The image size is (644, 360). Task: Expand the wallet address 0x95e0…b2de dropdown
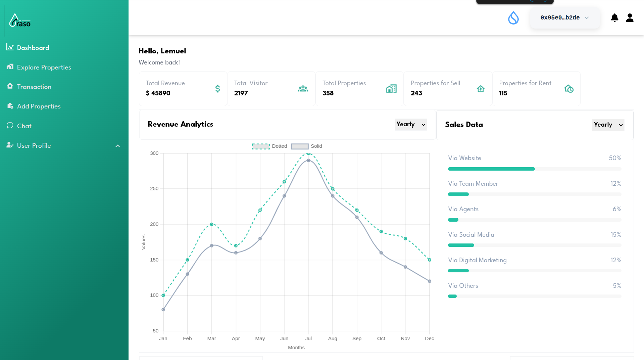(x=565, y=18)
